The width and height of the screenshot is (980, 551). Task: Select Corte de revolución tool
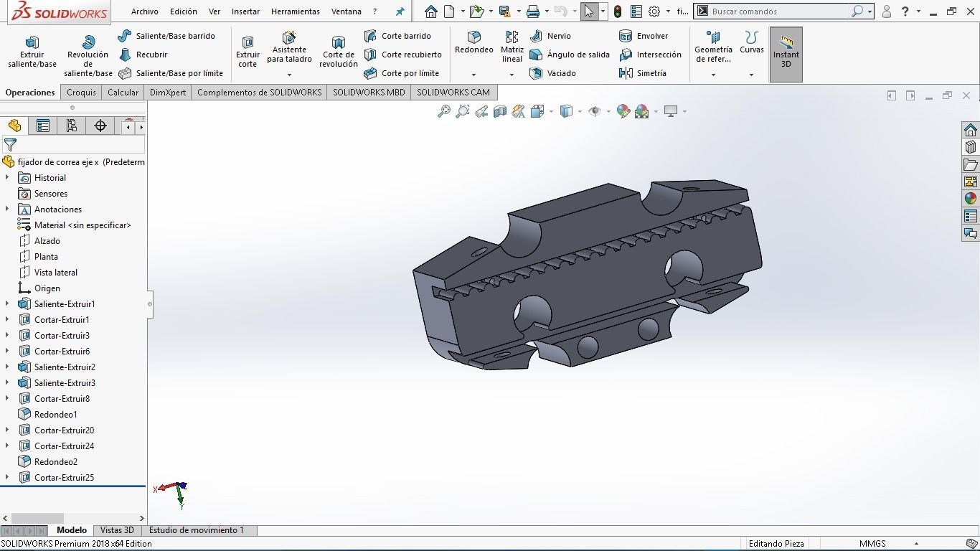339,52
